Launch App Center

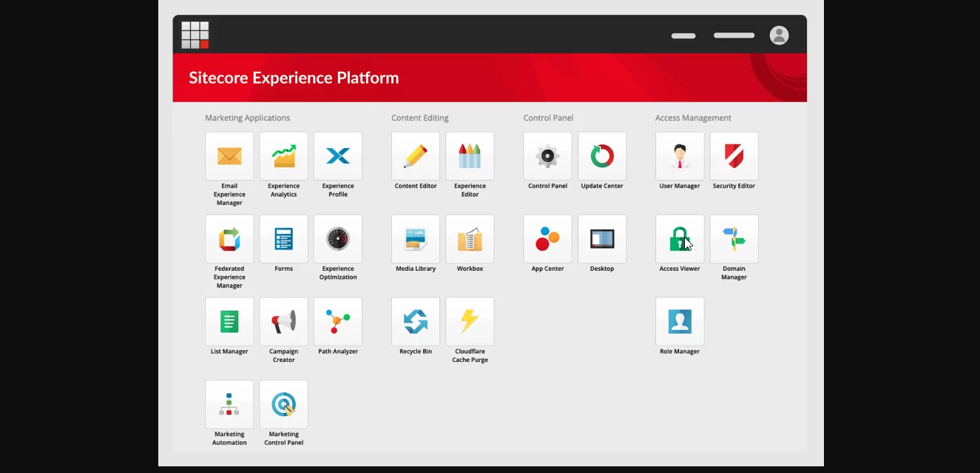tap(547, 239)
